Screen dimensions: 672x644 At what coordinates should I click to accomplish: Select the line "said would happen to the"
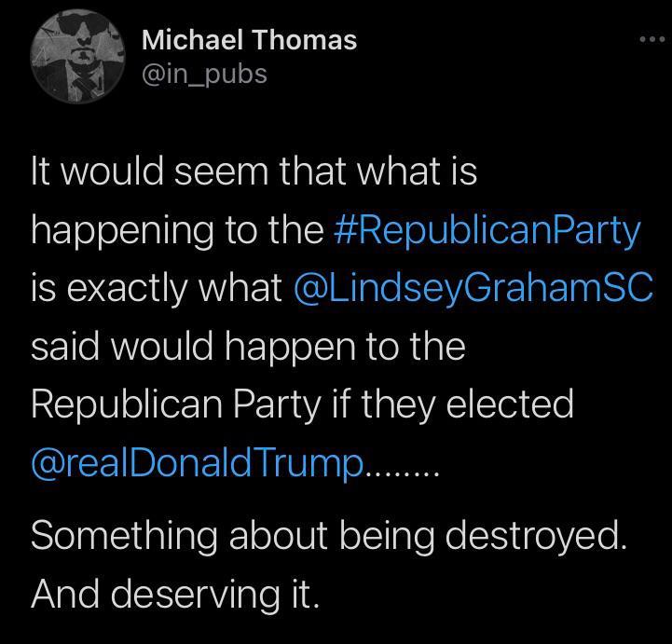[248, 347]
